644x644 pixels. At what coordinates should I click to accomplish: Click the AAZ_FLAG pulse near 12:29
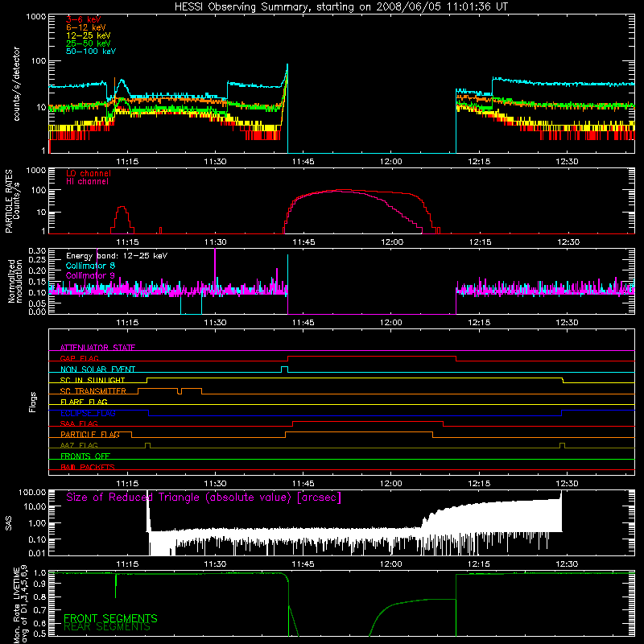(562, 446)
